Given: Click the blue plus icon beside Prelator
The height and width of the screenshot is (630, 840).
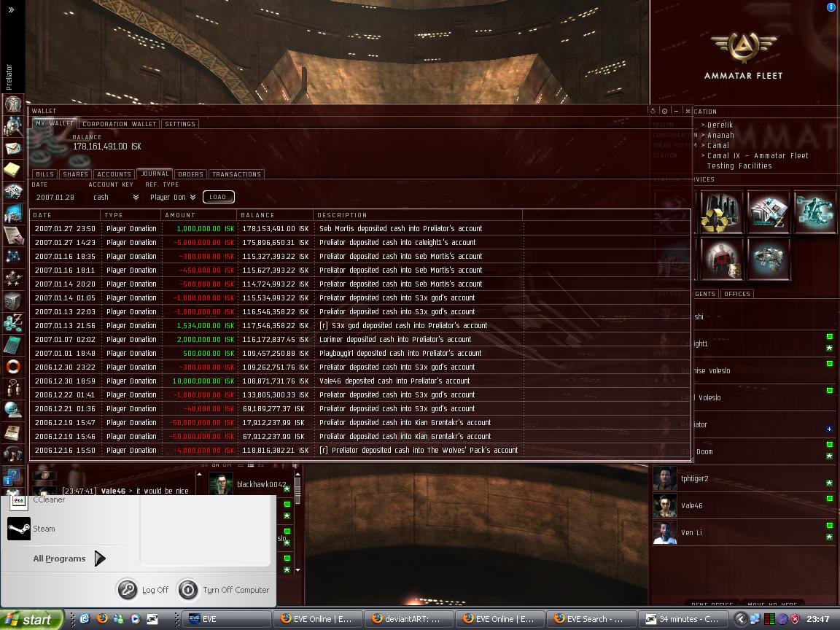Looking at the screenshot, I should click(829, 429).
